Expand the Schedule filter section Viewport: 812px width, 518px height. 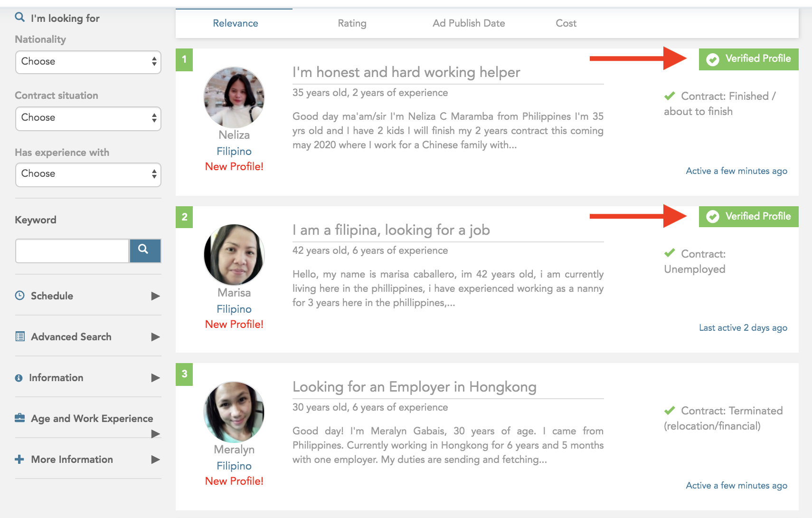point(155,296)
